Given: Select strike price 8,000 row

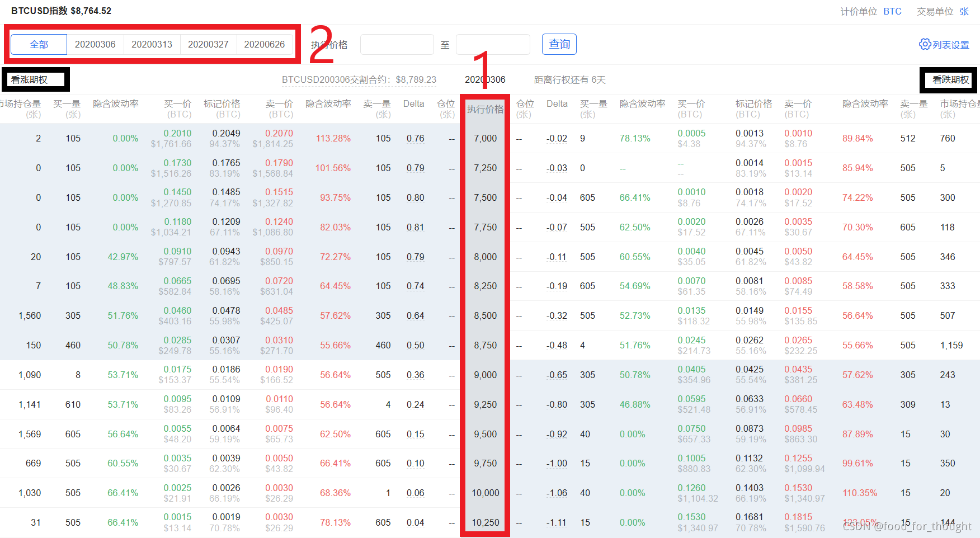Looking at the screenshot, I should coord(486,257).
